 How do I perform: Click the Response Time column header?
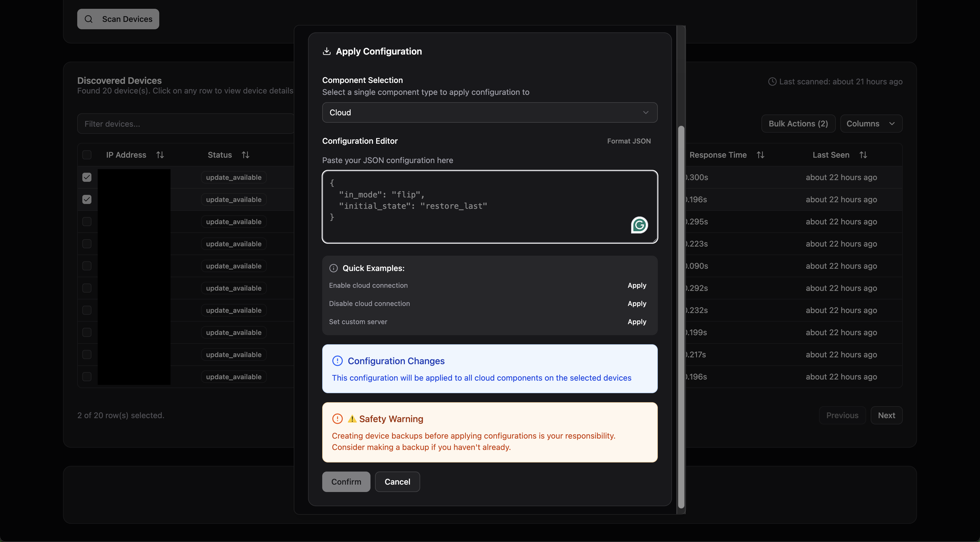[x=718, y=155]
